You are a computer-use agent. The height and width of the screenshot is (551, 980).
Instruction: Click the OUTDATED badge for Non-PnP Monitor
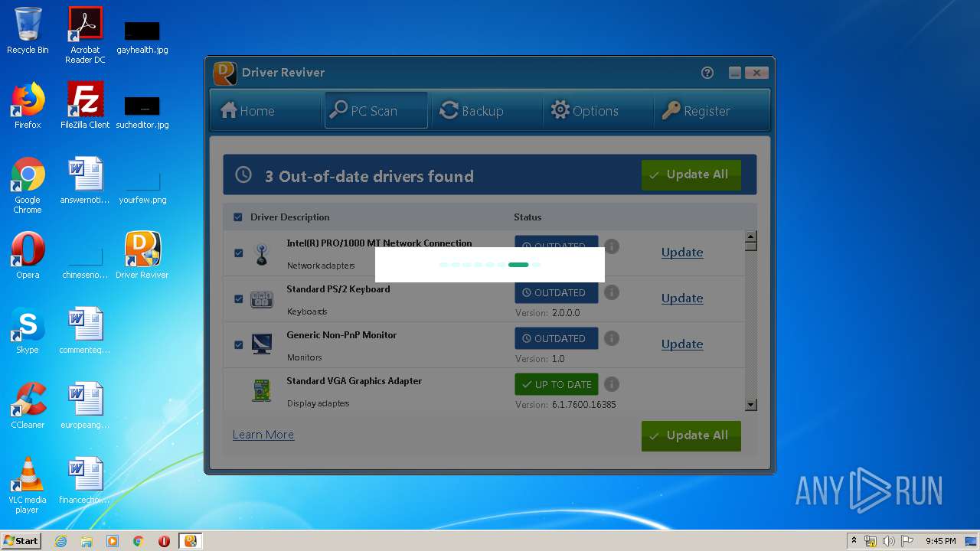(557, 338)
